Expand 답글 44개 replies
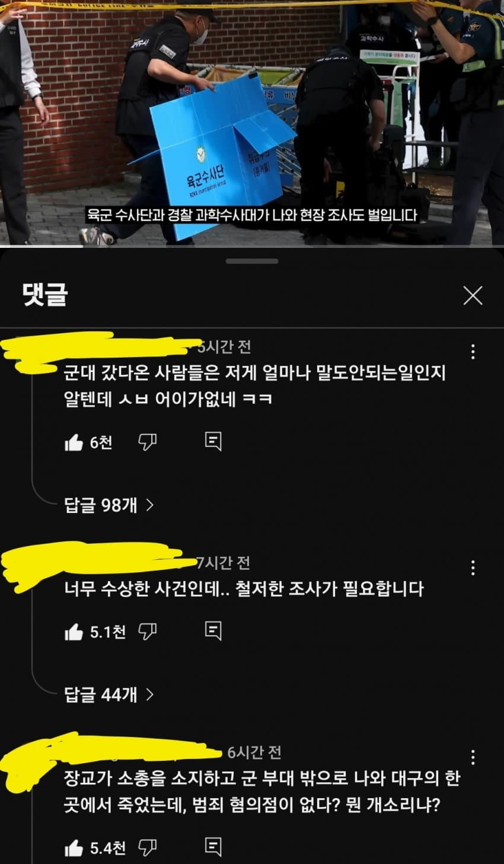 click(x=109, y=694)
